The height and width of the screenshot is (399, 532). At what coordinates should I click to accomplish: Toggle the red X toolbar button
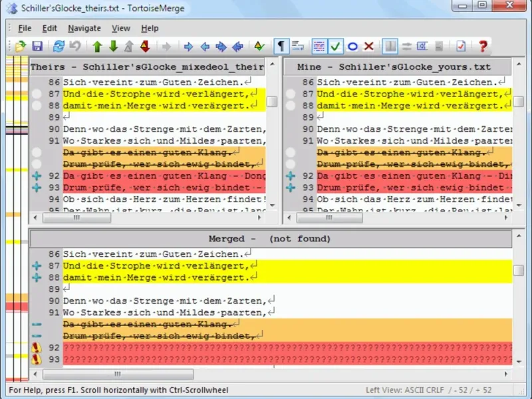click(x=369, y=46)
